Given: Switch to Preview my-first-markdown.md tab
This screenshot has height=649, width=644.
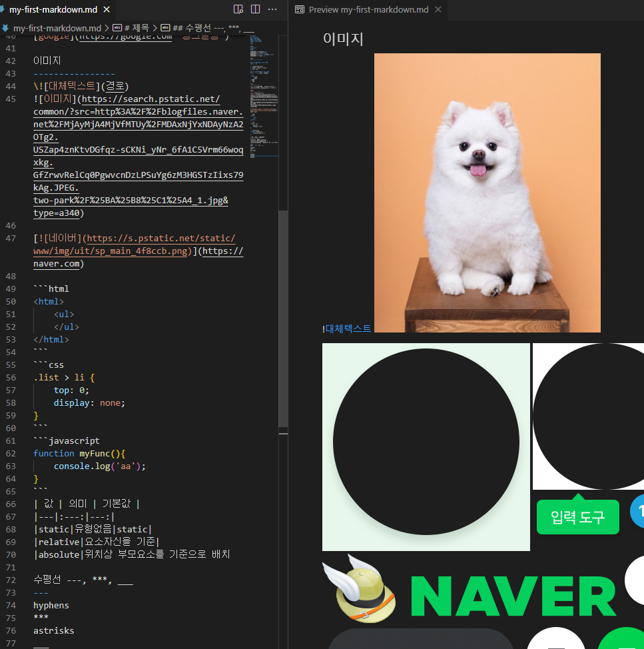Looking at the screenshot, I should 368,9.
